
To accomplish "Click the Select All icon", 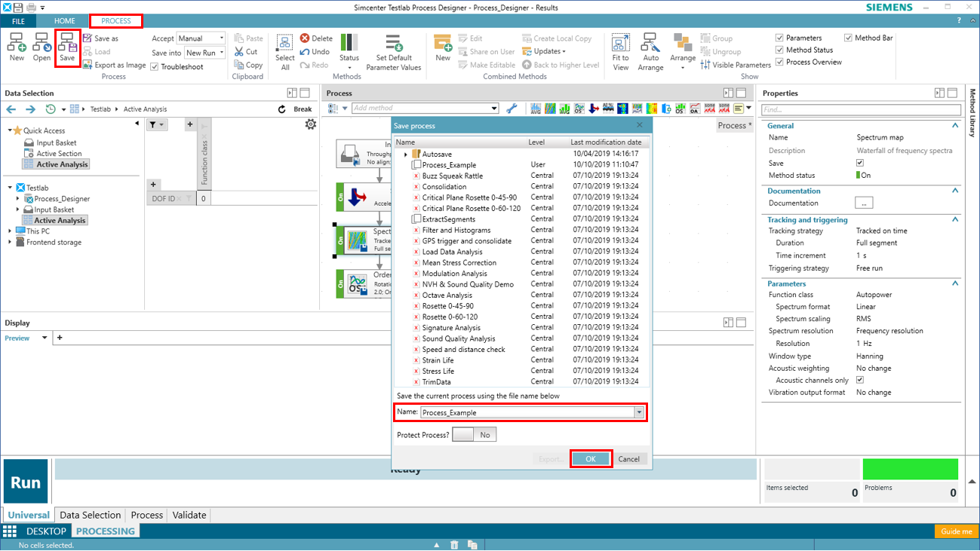I will [284, 51].
